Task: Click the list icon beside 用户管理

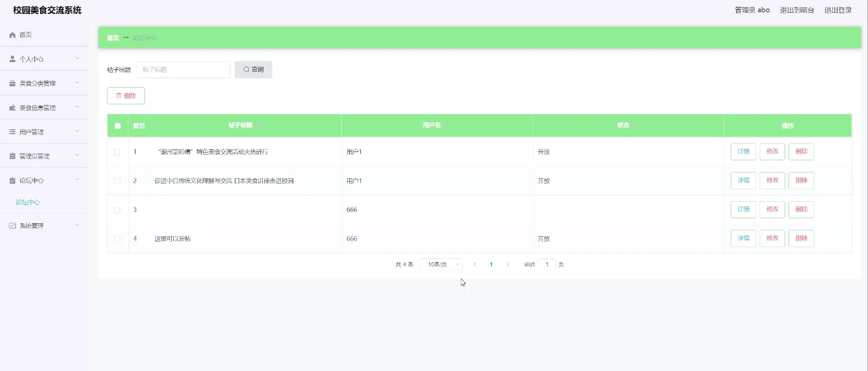Action: (x=12, y=132)
